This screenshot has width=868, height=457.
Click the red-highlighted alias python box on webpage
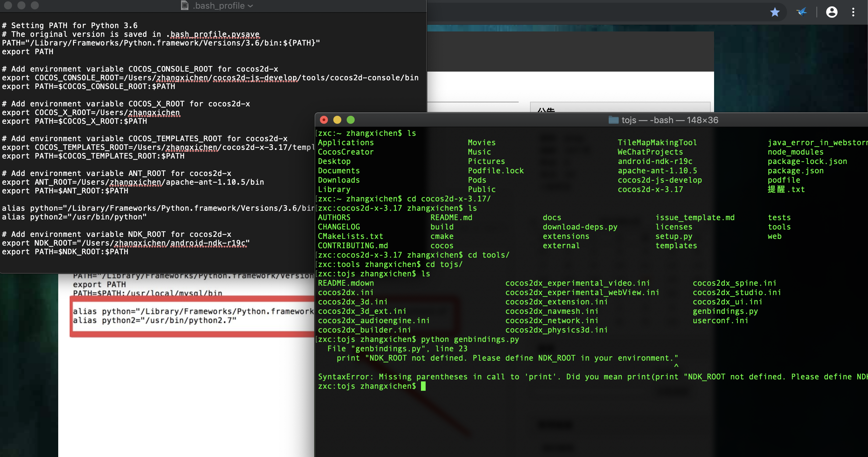coord(192,316)
